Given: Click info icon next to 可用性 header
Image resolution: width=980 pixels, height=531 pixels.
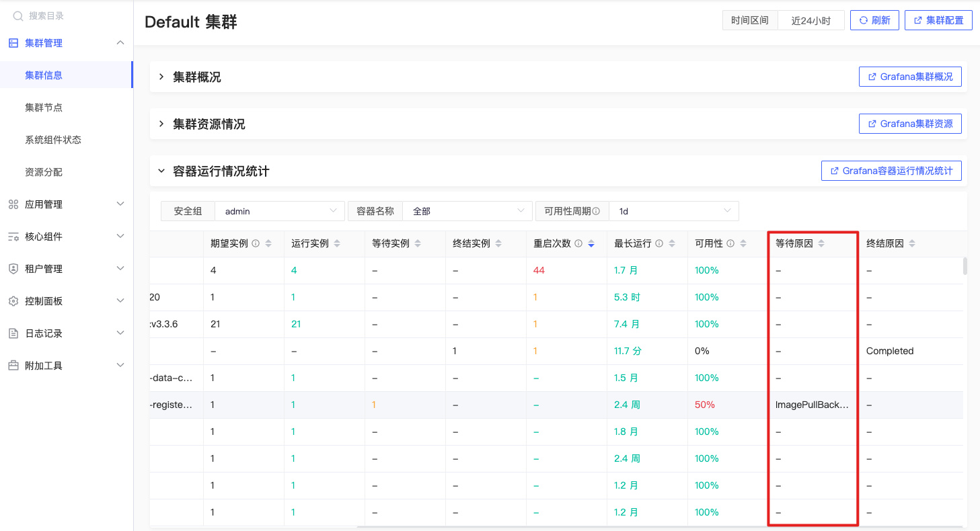Looking at the screenshot, I should click(x=730, y=244).
